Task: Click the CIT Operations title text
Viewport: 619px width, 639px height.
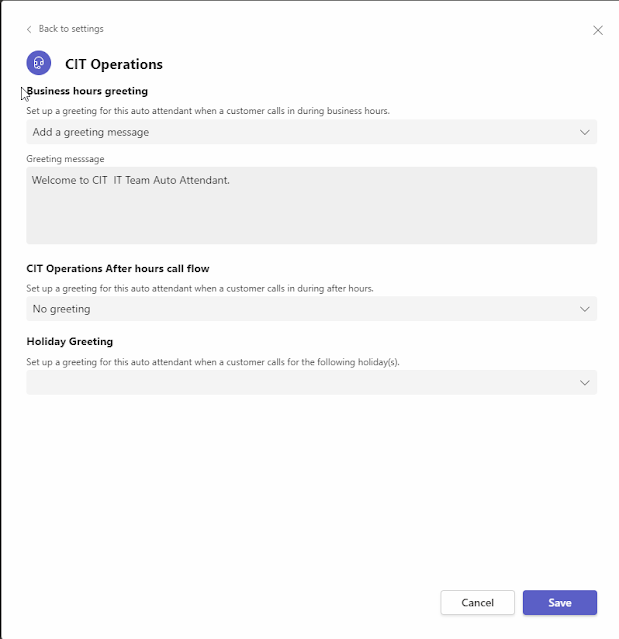Action: [113, 64]
